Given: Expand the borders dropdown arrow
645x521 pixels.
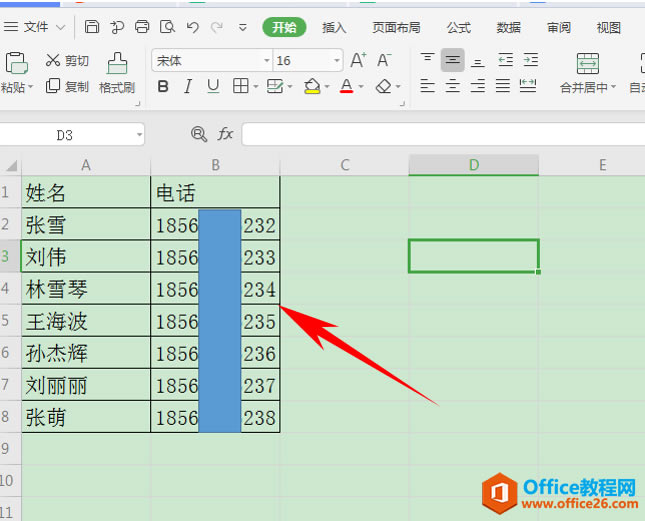Looking at the screenshot, I should [255, 86].
